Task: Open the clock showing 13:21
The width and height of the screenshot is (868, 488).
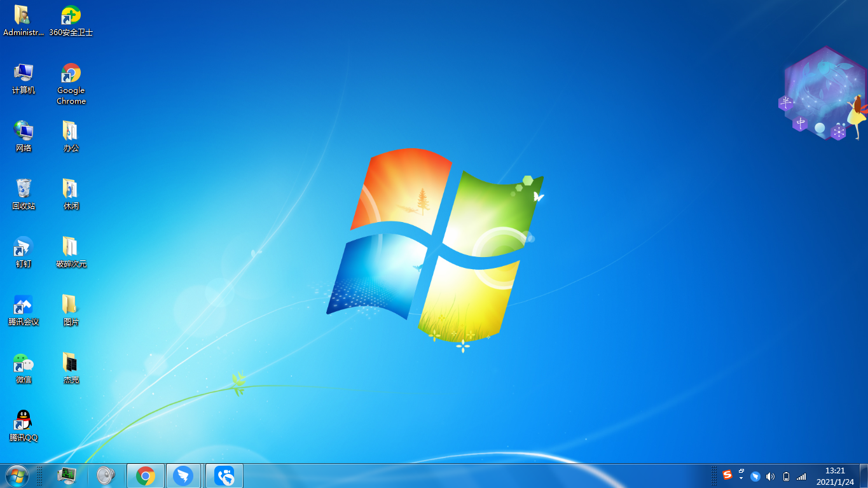Action: pos(835,476)
